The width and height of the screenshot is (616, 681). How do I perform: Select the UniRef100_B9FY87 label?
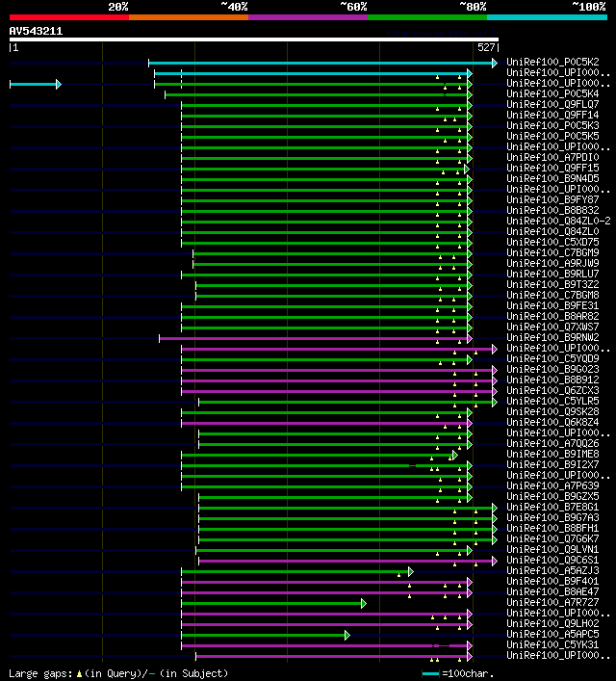coord(552,199)
